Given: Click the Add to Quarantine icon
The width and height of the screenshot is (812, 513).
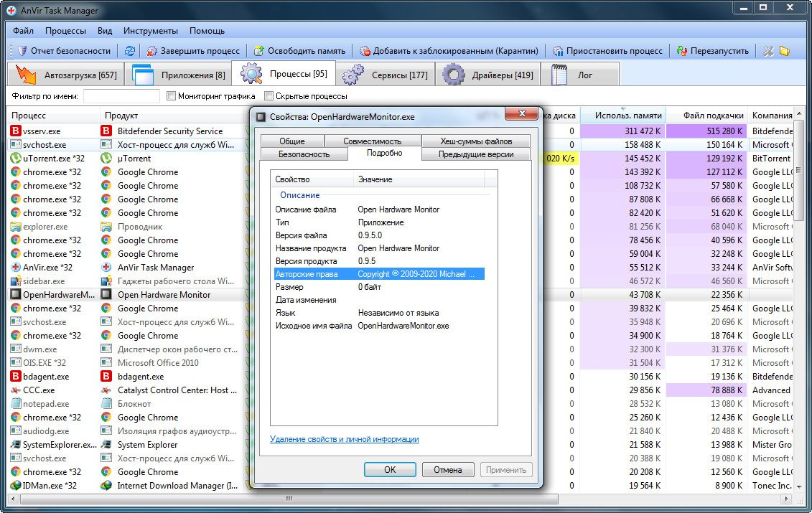Looking at the screenshot, I should click(365, 51).
